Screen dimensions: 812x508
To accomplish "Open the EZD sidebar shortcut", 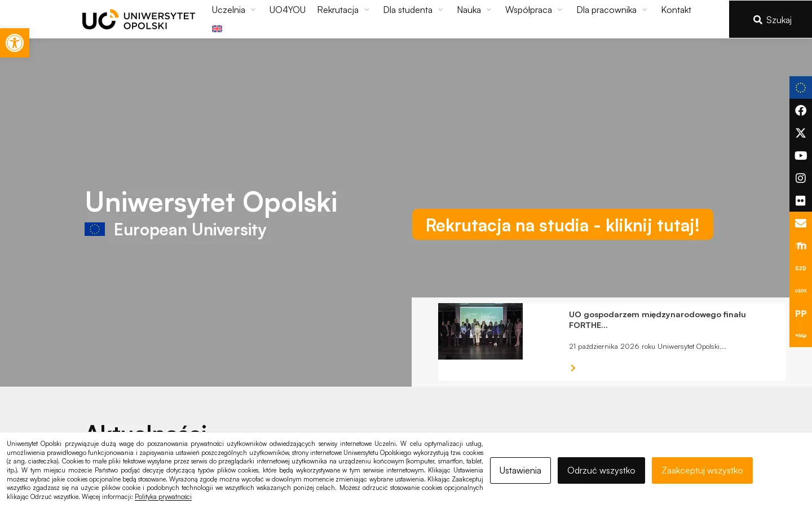I will 801,268.
